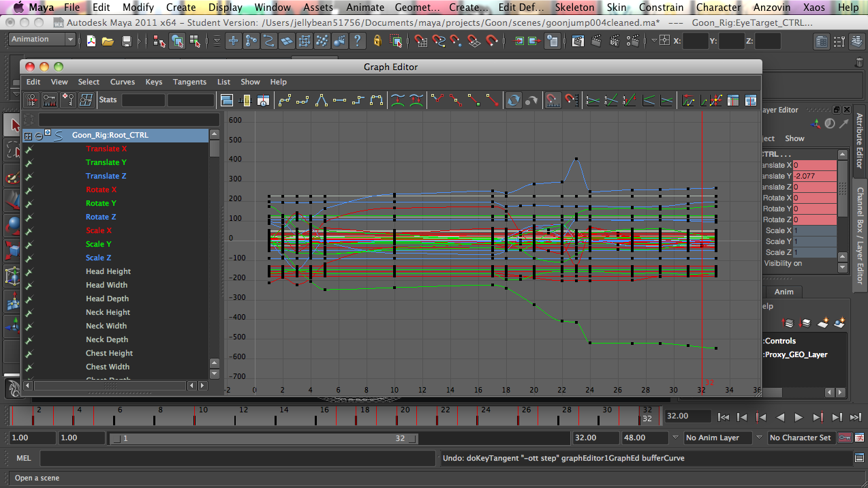Click the lock selection padlock icon
This screenshot has height=488, width=868.
(378, 41)
